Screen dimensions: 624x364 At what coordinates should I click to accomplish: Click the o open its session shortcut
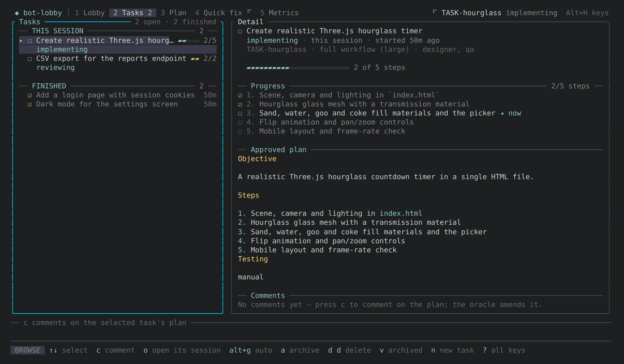pos(182,350)
